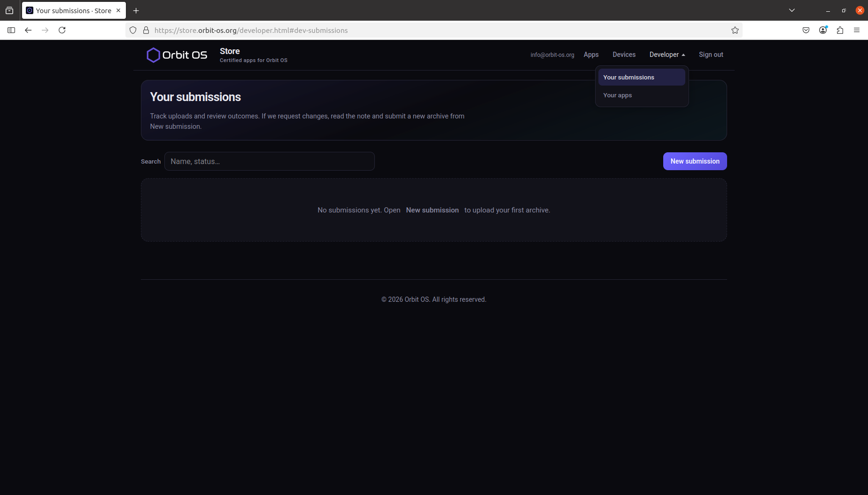Save page to Pocket
Screen dimensions: 868x495
click(806, 30)
